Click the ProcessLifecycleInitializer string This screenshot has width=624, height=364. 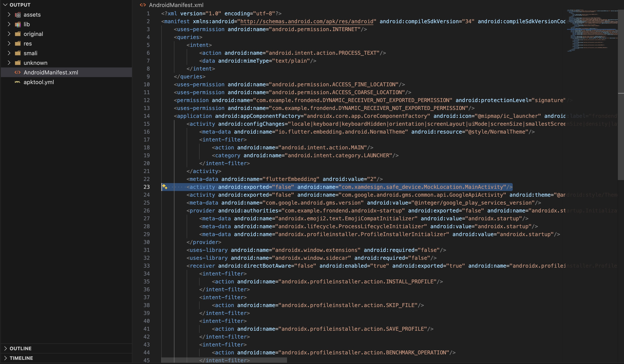coord(351,227)
